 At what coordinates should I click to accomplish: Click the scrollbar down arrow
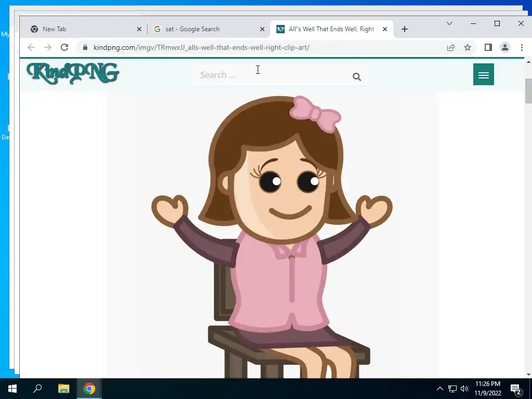(528, 375)
